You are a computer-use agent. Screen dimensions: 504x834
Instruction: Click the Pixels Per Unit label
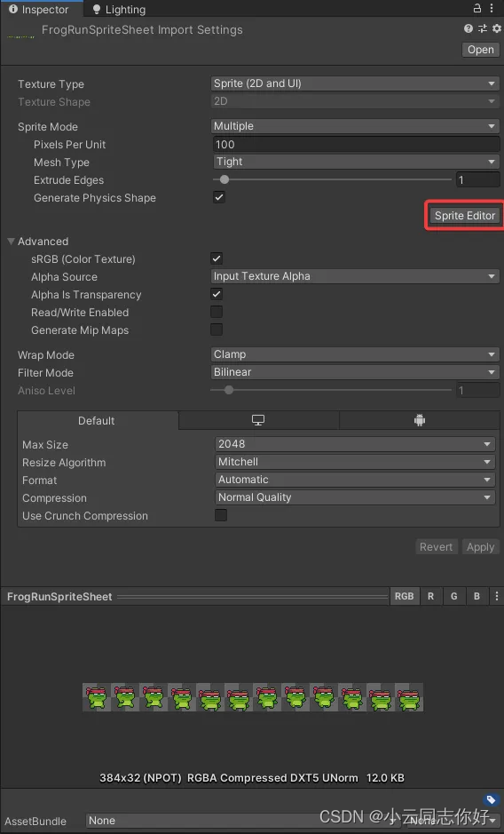[x=69, y=144]
